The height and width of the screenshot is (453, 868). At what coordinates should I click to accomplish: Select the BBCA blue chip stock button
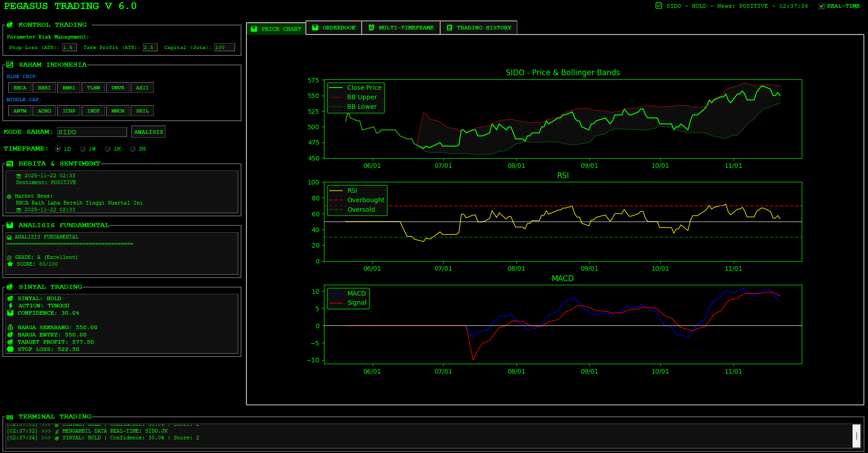[x=20, y=88]
